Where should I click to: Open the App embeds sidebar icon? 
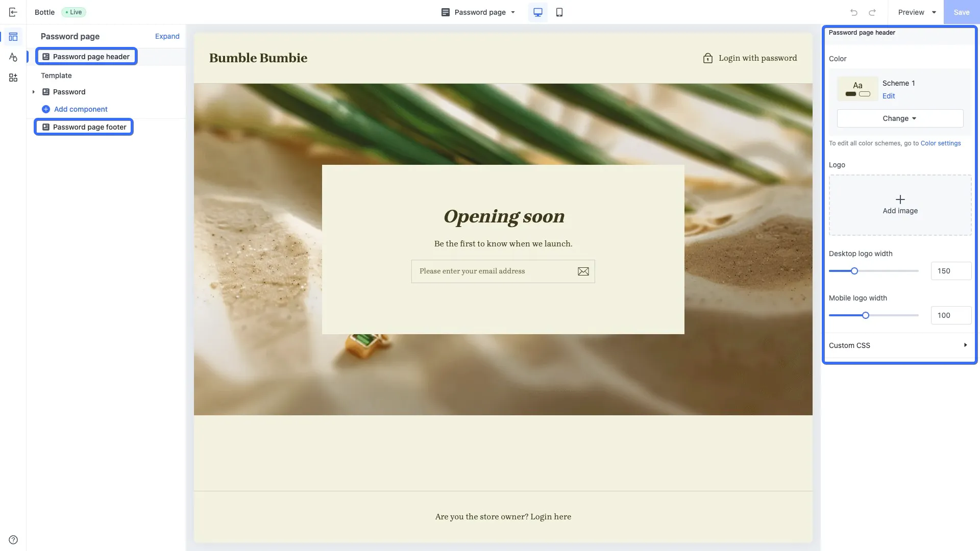tap(13, 78)
